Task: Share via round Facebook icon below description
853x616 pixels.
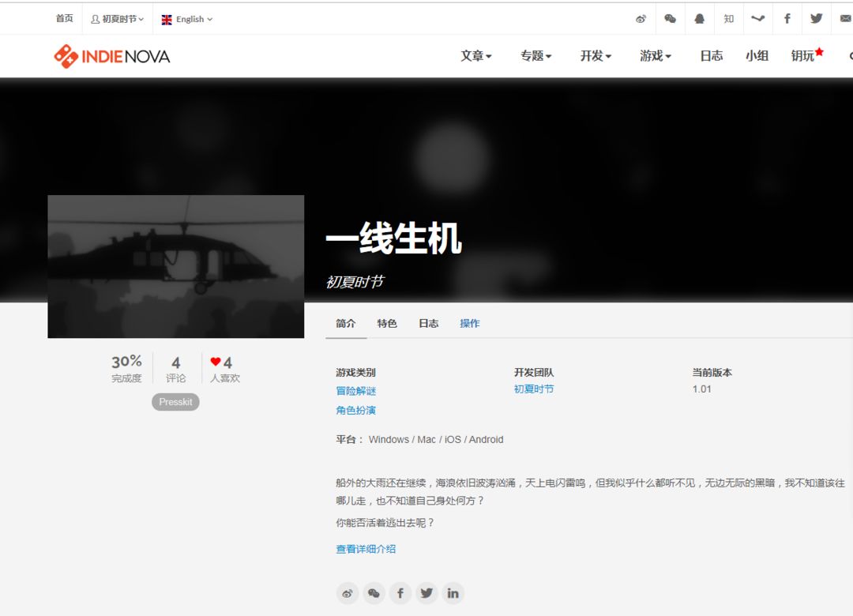Action: (400, 593)
